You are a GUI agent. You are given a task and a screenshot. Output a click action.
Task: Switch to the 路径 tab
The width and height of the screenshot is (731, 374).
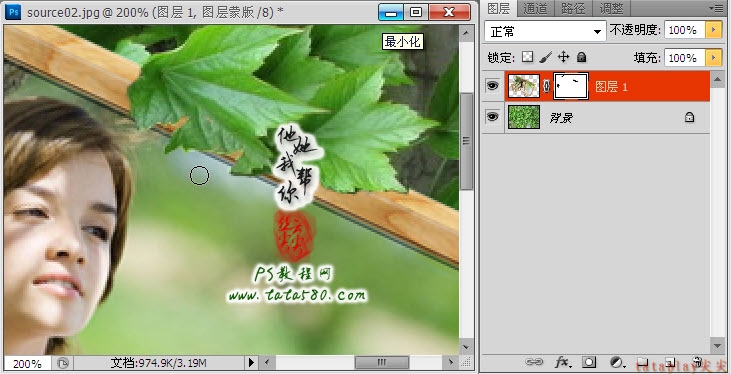pos(573,8)
